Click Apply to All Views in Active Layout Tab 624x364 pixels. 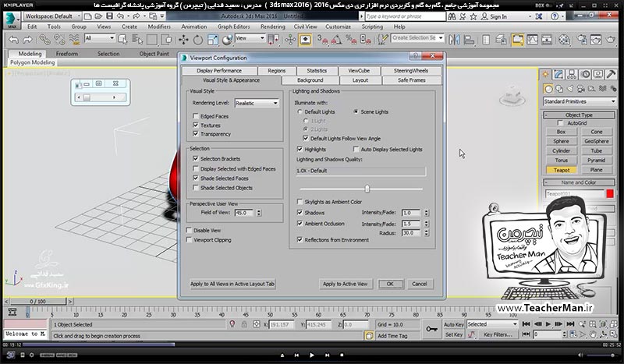click(232, 284)
